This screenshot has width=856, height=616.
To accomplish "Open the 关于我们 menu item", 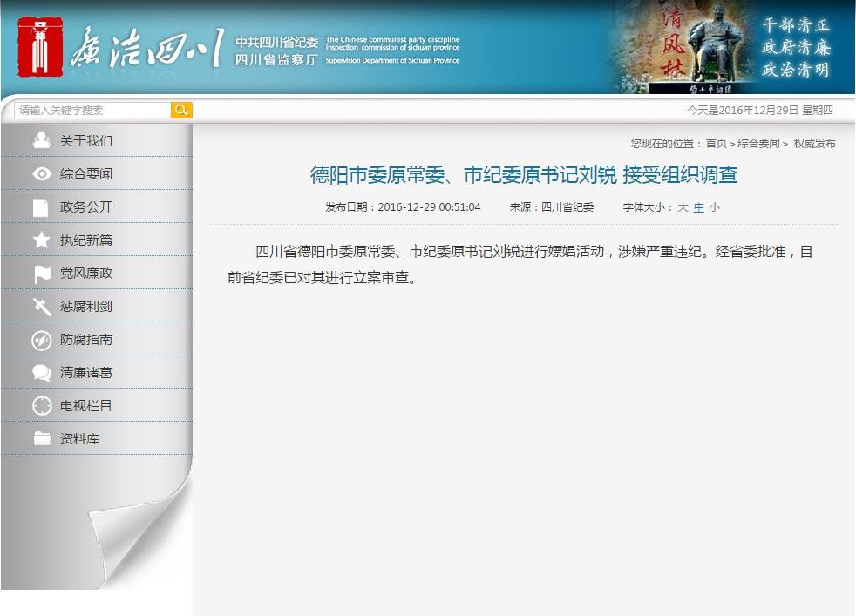I will click(86, 141).
